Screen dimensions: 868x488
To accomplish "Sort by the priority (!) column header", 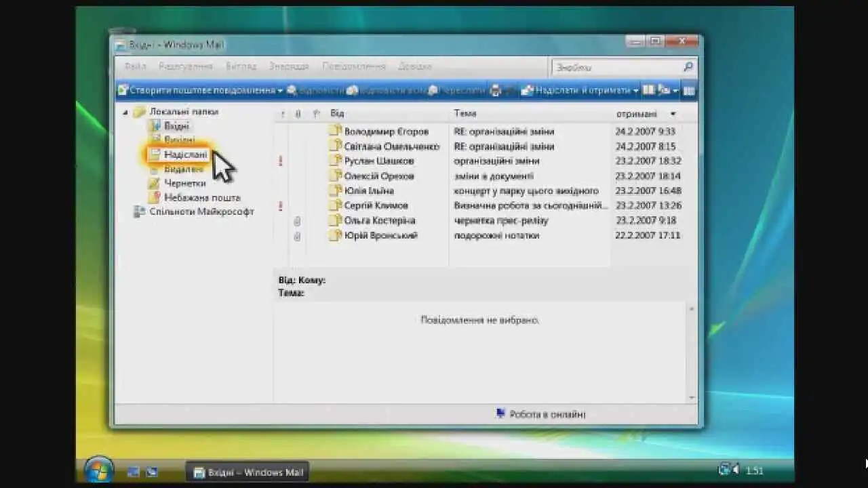I will 282,114.
